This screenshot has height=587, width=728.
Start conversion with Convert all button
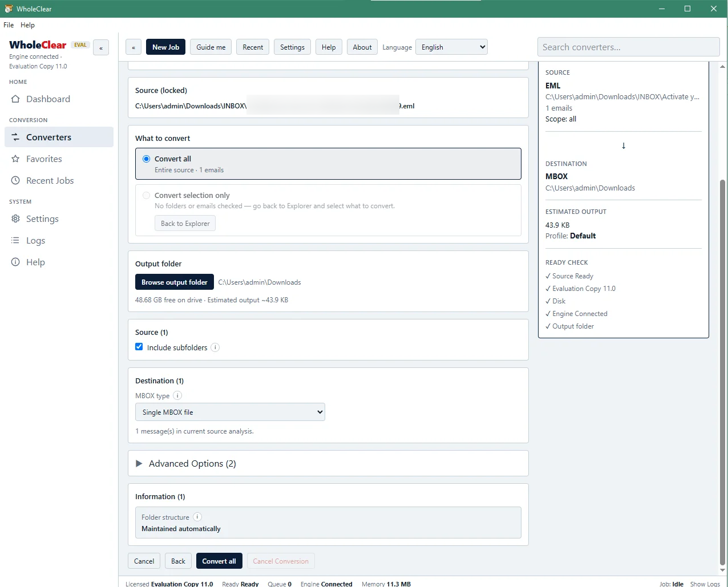click(219, 561)
